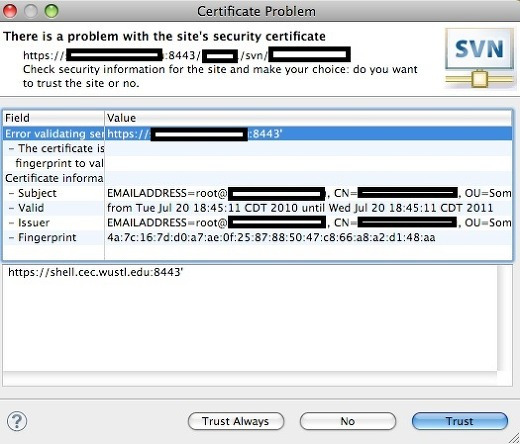Click the Valid date range value

click(300, 208)
